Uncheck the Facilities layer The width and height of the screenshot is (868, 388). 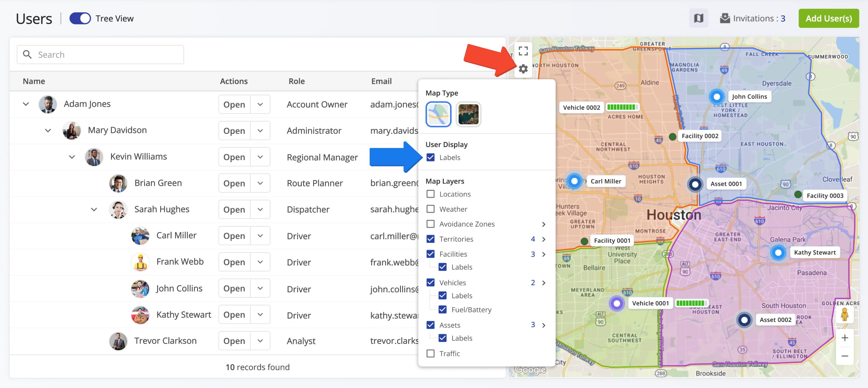pyautogui.click(x=431, y=254)
